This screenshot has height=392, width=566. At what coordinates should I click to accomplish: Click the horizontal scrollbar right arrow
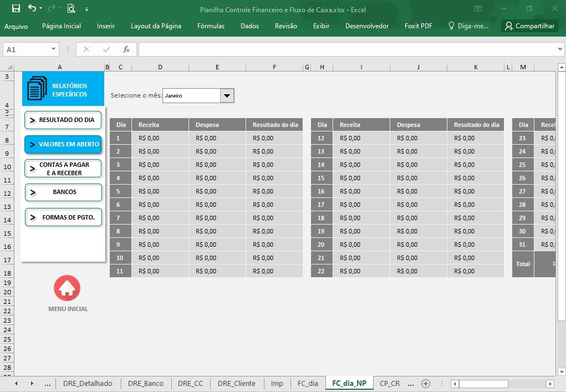(x=550, y=384)
